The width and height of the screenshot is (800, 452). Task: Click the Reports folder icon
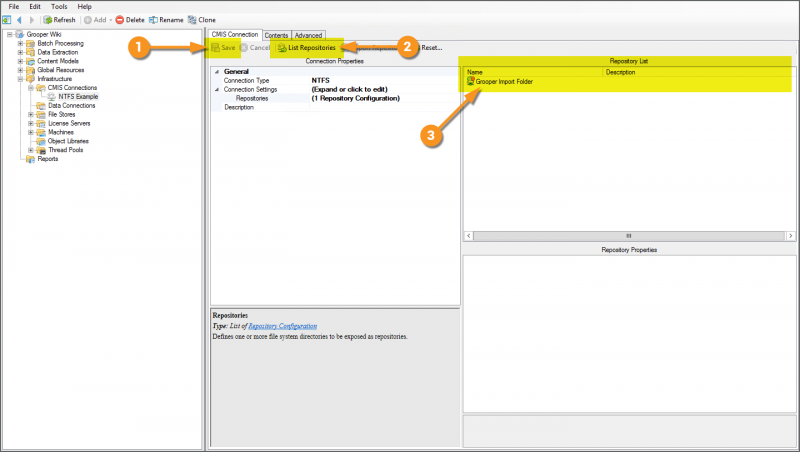pos(30,159)
